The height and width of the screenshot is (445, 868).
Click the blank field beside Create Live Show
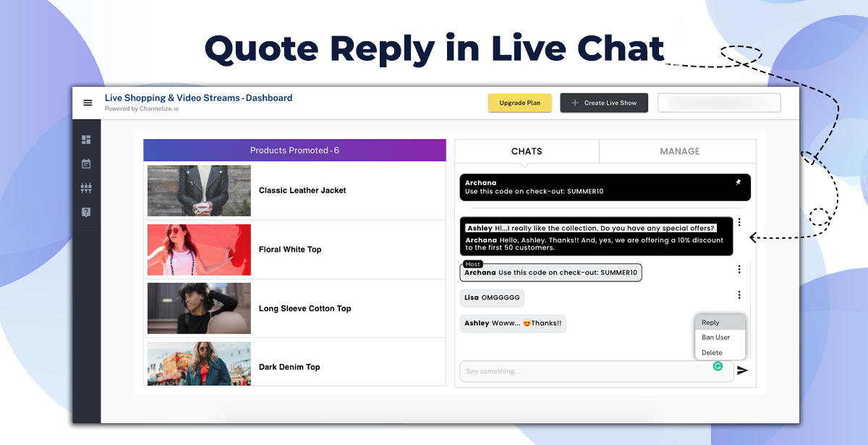click(719, 103)
